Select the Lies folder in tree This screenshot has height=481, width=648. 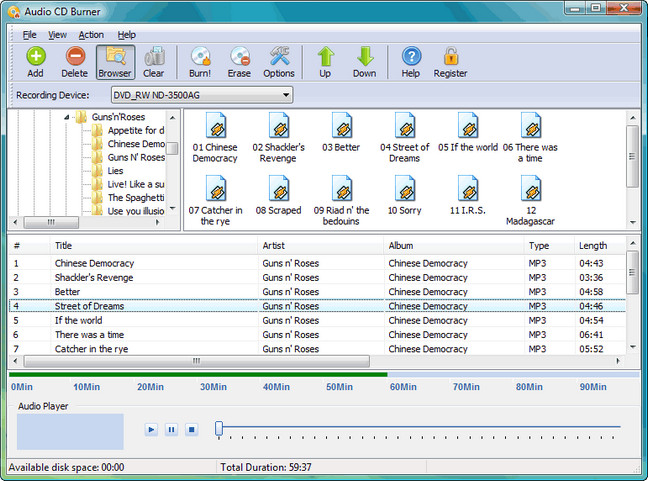pyautogui.click(x=116, y=171)
